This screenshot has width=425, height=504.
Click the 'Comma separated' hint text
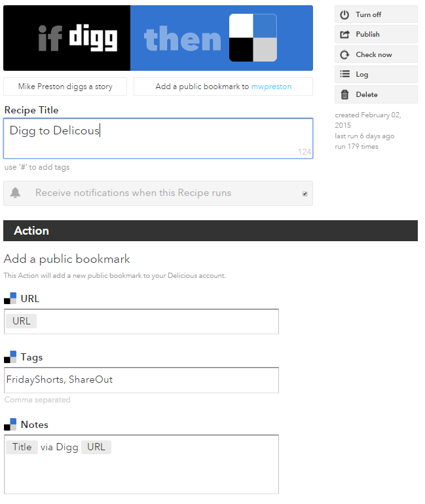[x=37, y=400]
